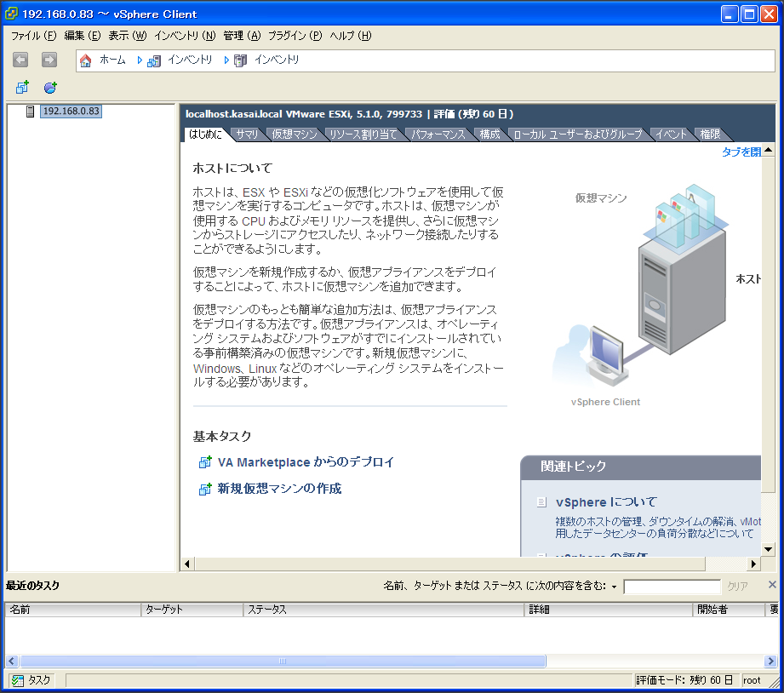Image resolution: width=784 pixels, height=693 pixels.
Task: Click document icon beside vSphere について
Action: [x=541, y=502]
